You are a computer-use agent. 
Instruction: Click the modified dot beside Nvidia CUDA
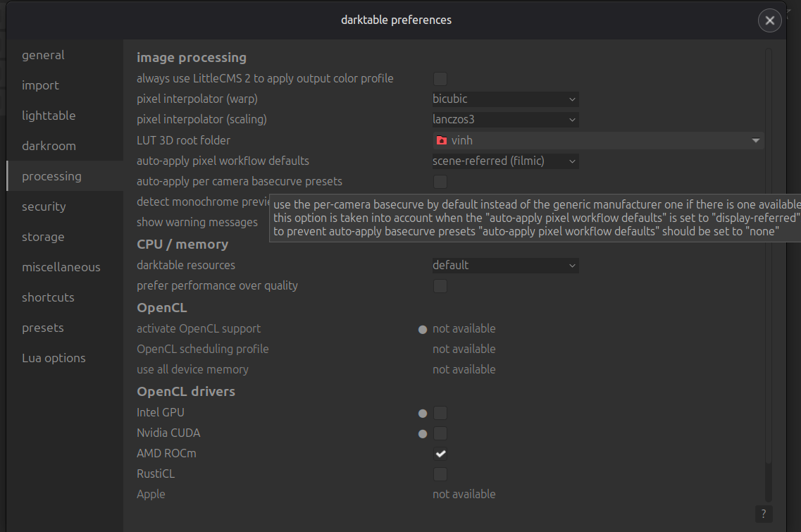click(x=423, y=434)
